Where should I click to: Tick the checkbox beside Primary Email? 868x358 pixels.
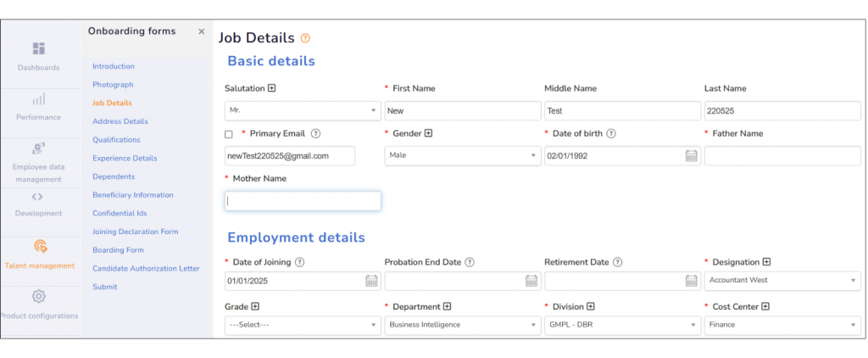click(x=229, y=134)
